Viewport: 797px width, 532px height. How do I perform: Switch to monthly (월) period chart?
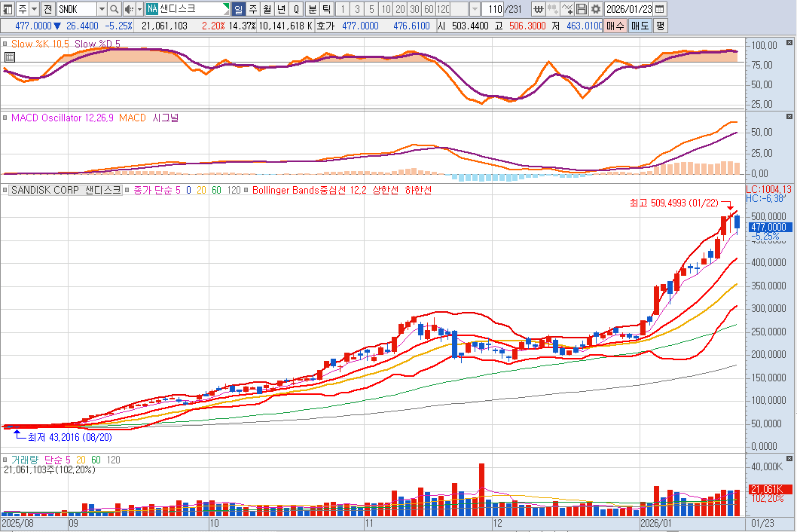267,9
